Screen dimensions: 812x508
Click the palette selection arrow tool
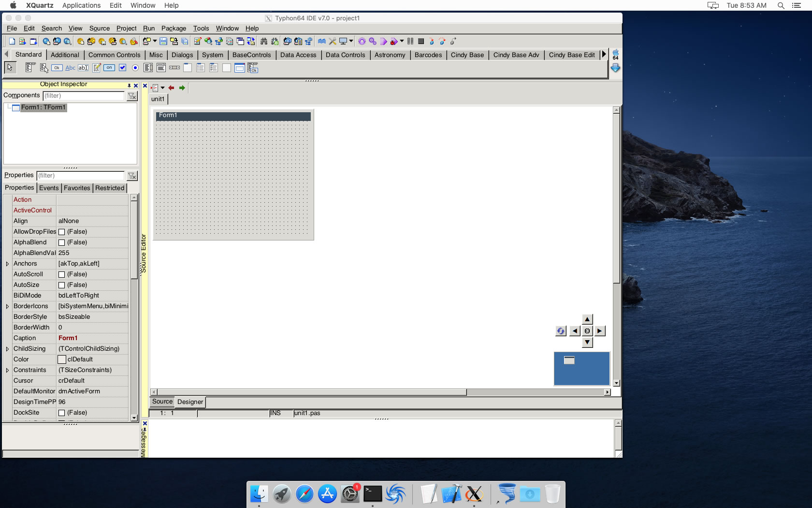click(10, 68)
